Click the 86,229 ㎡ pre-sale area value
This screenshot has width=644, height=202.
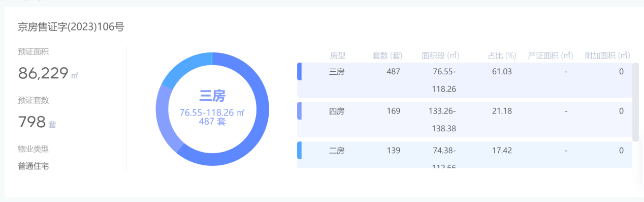click(48, 73)
